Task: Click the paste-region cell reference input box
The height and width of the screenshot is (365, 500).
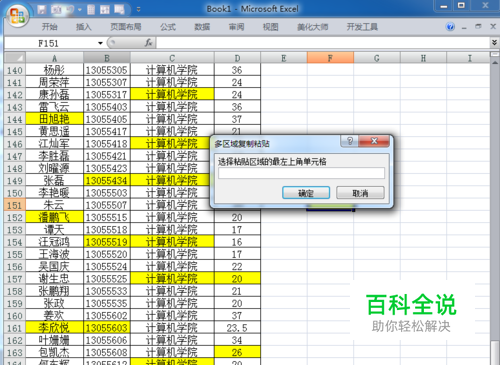Action: click(301, 173)
